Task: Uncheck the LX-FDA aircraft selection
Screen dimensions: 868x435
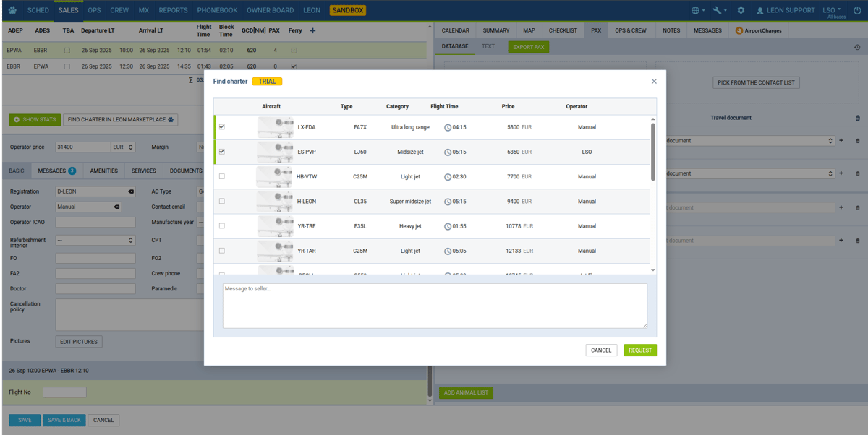Action: pos(222,126)
